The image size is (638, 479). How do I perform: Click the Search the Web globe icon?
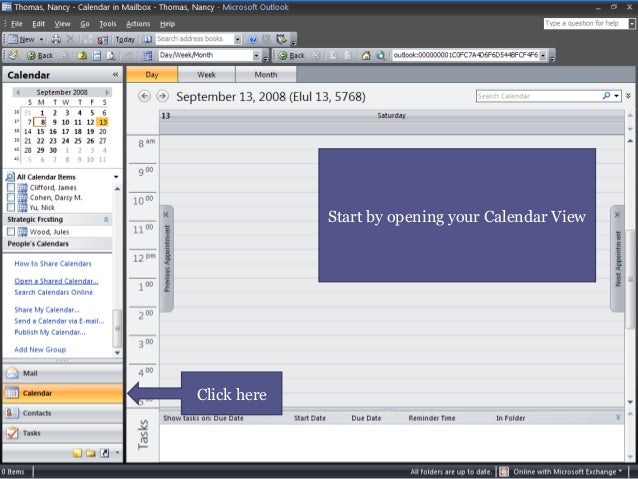coord(380,55)
